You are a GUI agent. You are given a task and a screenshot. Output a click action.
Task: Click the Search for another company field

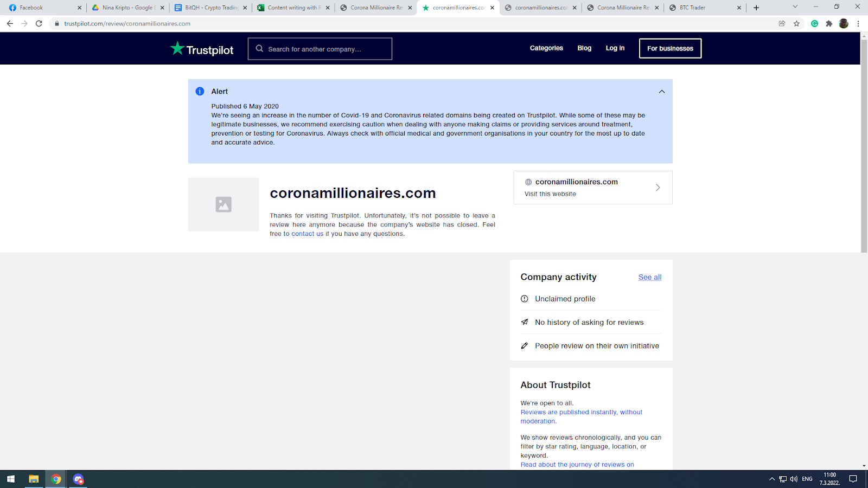click(x=320, y=49)
